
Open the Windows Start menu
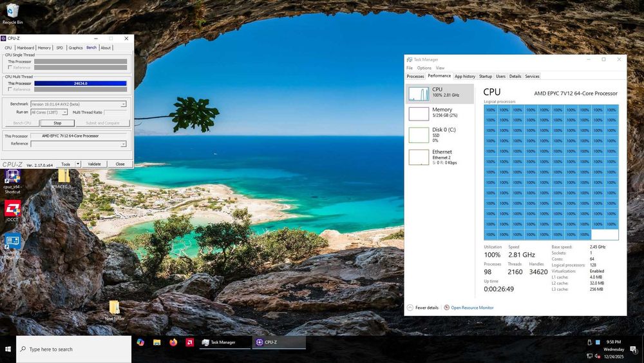click(x=8, y=349)
